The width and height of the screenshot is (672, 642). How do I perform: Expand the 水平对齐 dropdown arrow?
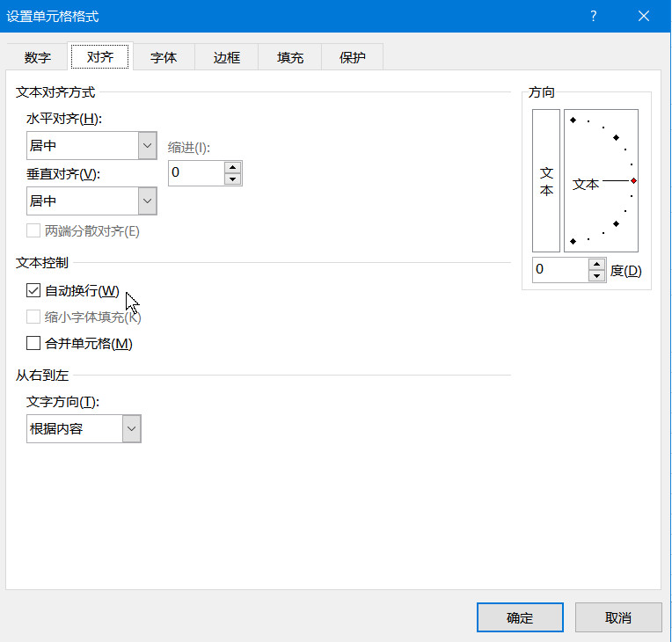[148, 146]
